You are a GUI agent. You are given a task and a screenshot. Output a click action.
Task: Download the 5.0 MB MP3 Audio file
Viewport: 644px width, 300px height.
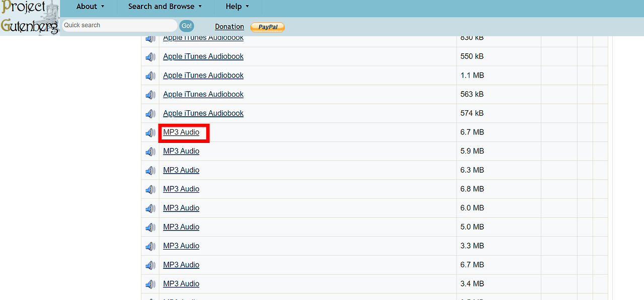coord(181,227)
